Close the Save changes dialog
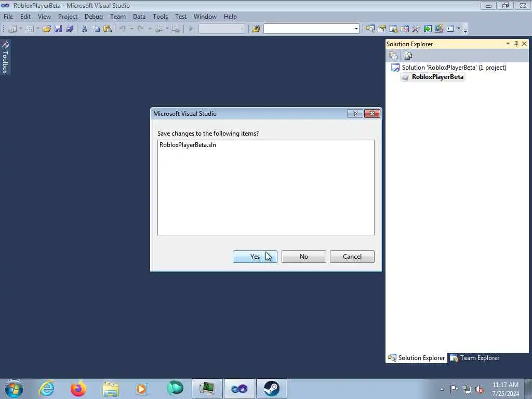This screenshot has height=399, width=532. pos(372,114)
